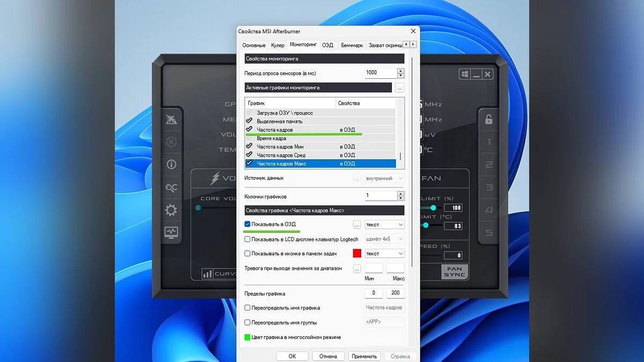Screen dimensions: 644x362
Task: Toggle checkmark for Частота кадров Макс graph
Action: (x=249, y=163)
